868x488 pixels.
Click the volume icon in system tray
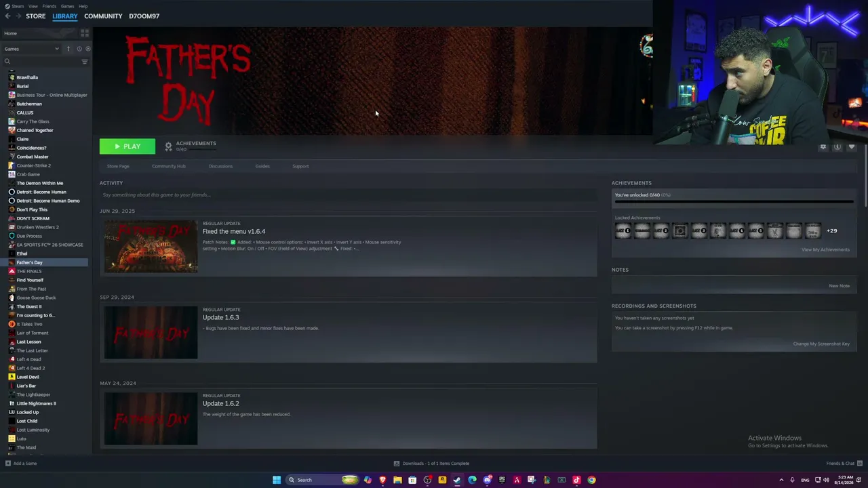(826, 480)
